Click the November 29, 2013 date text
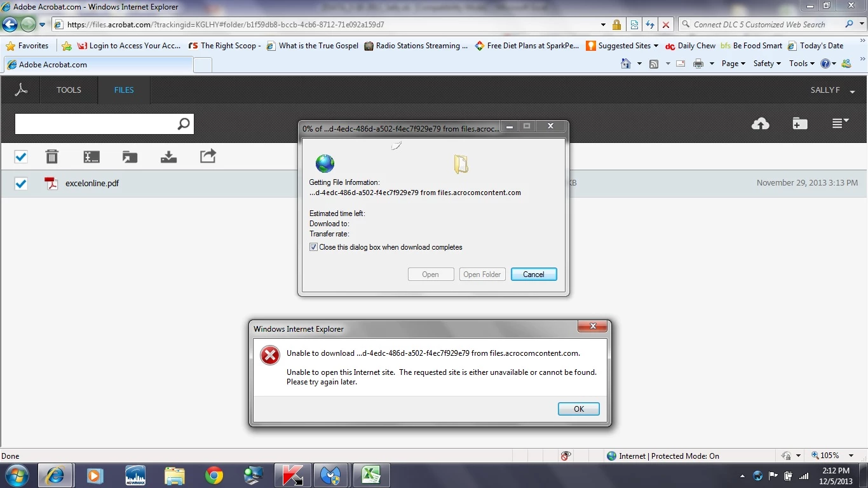Screen dimensions: 868x488 [807, 183]
